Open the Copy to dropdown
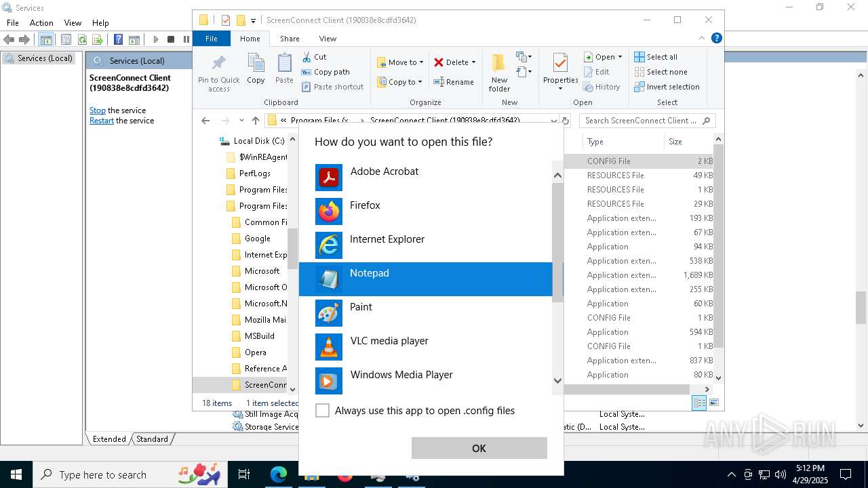 (400, 82)
